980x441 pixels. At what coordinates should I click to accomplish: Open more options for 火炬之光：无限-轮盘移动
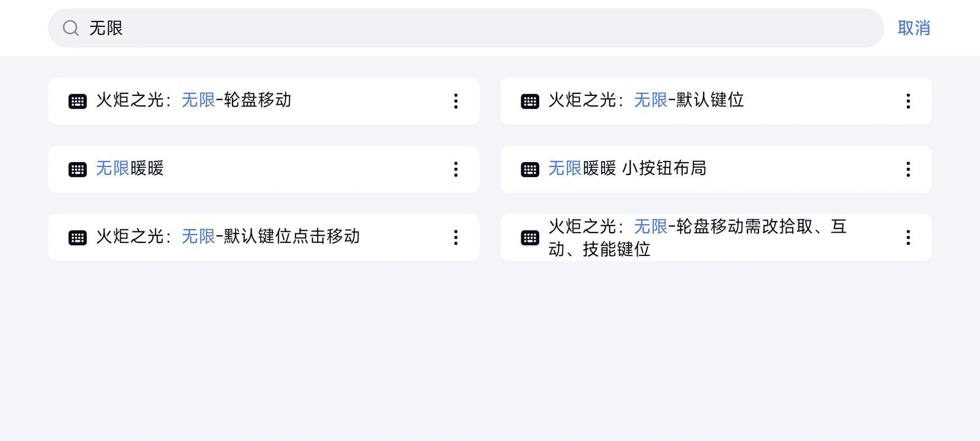(x=455, y=101)
